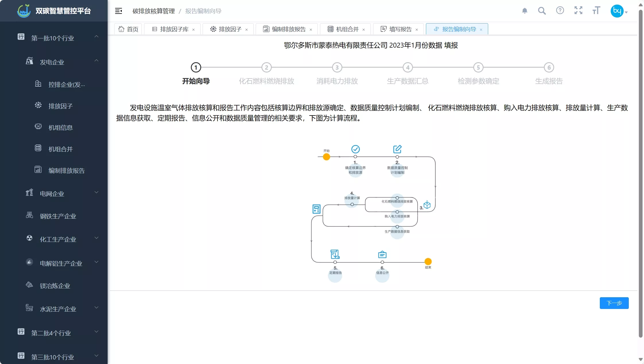644x364 pixels.
Task: Click the scrollbar down arrow
Action: pos(641,359)
